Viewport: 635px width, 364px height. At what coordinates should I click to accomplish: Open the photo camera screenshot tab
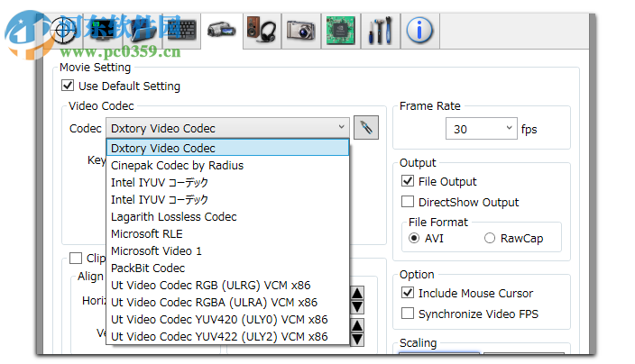click(300, 30)
